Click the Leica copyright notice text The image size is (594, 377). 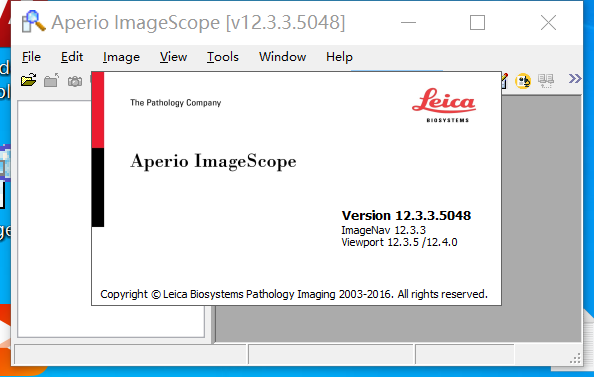click(x=294, y=294)
